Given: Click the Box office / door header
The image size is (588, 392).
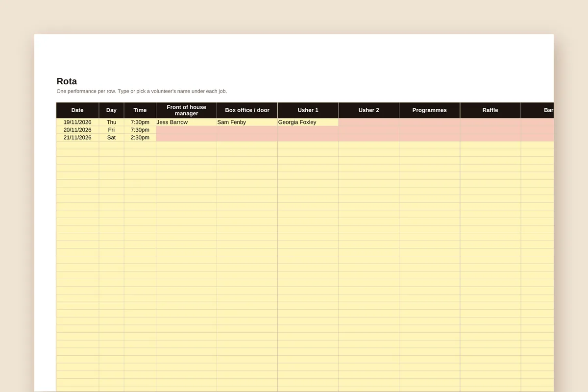Looking at the screenshot, I should tap(247, 110).
